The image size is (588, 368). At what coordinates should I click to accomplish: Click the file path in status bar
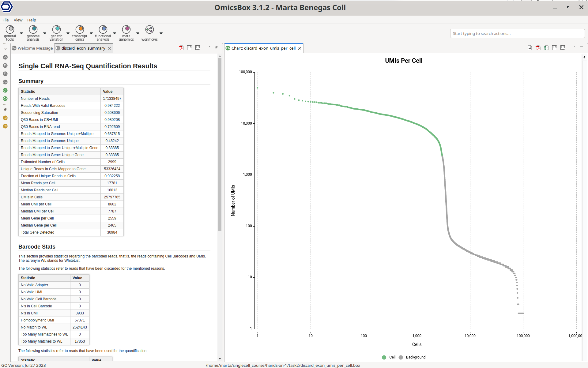point(283,365)
